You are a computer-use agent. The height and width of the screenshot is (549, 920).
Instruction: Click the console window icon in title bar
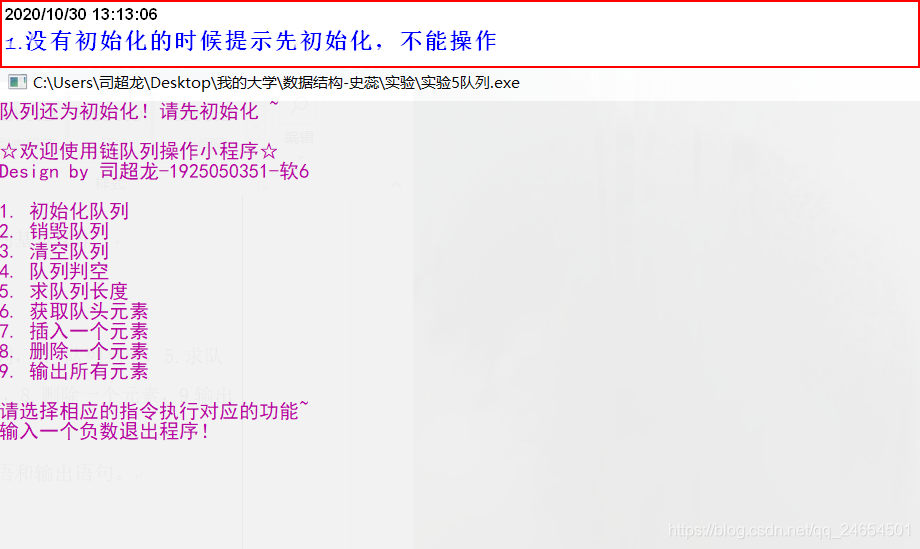[17, 82]
